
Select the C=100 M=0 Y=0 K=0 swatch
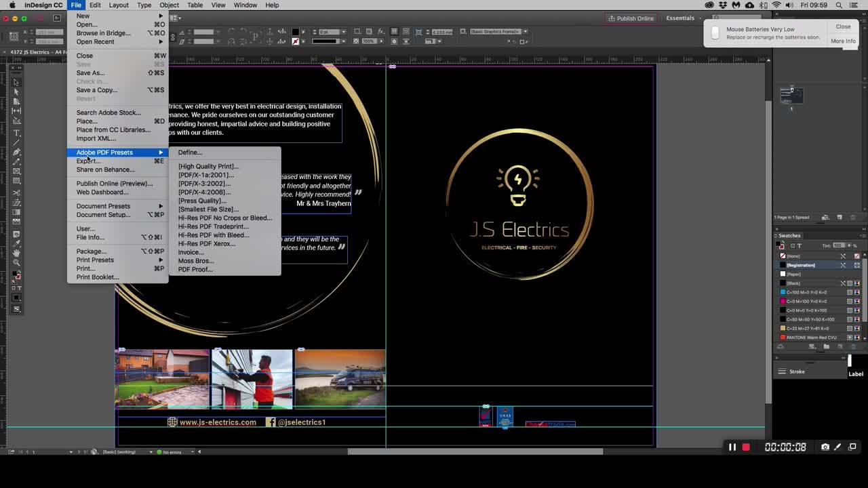tap(819, 292)
